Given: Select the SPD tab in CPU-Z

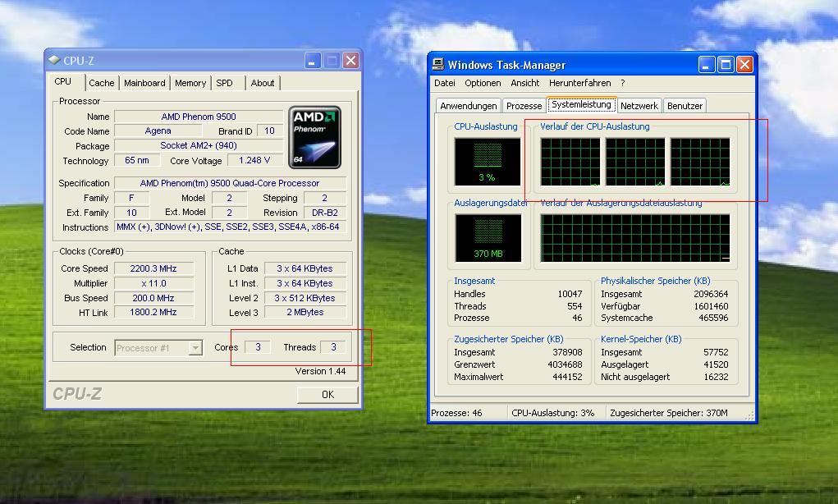Looking at the screenshot, I should (x=224, y=83).
